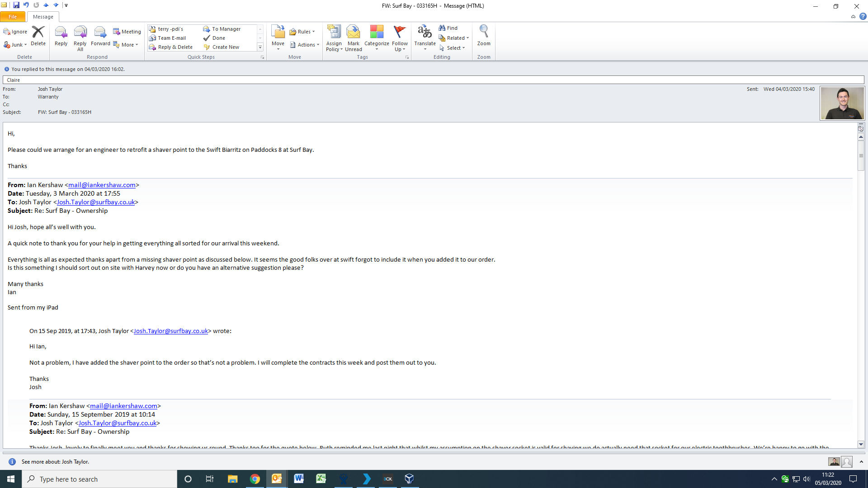Choose the To Manager quick step
The image size is (868, 488).
226,29
